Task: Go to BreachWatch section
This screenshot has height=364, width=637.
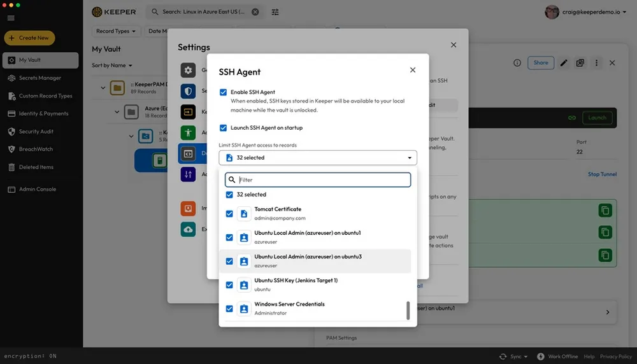Action: 36,150
